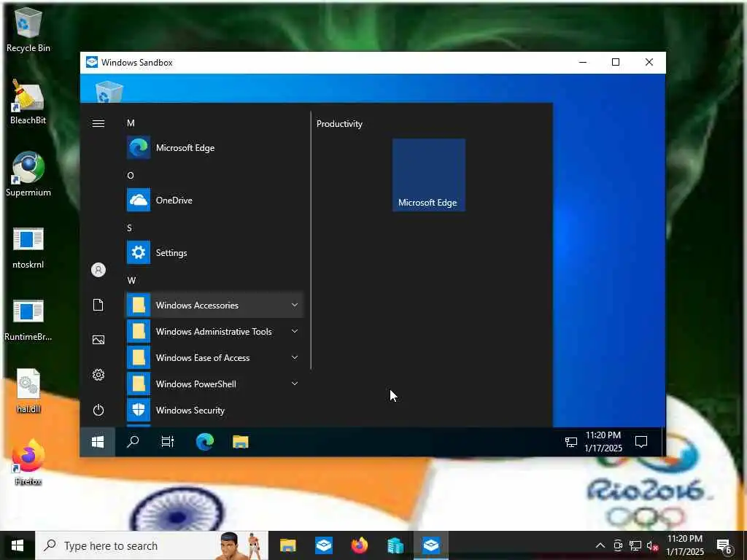Maximize the Windows Sandbox window
Viewport: 747px width, 560px height.
pos(616,63)
